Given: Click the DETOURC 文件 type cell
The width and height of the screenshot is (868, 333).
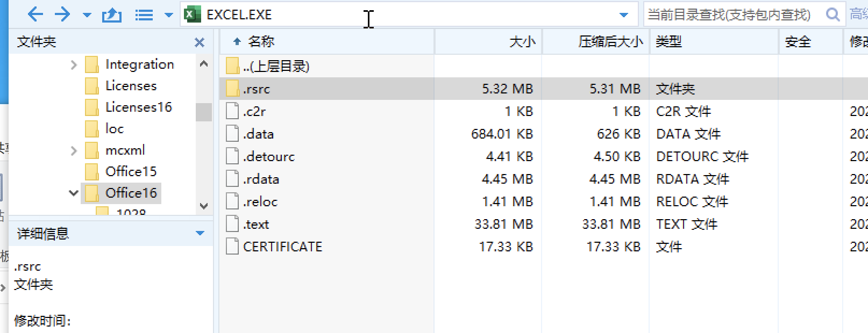Looking at the screenshot, I should pyautogui.click(x=702, y=157).
